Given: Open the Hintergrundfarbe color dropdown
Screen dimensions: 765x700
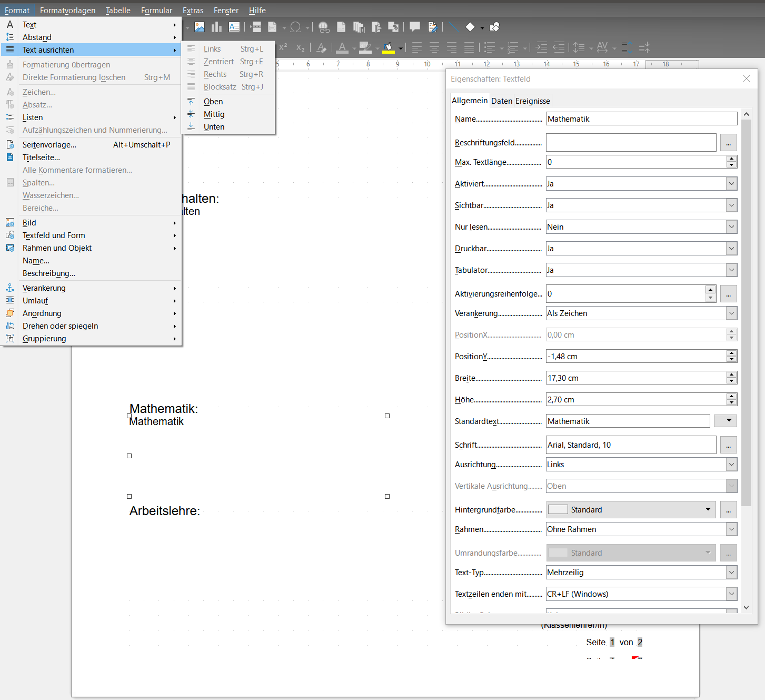Looking at the screenshot, I should pyautogui.click(x=708, y=509).
